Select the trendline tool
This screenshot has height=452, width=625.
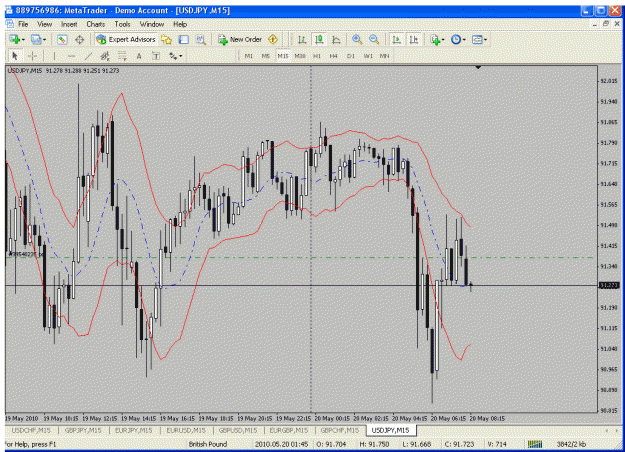88,56
